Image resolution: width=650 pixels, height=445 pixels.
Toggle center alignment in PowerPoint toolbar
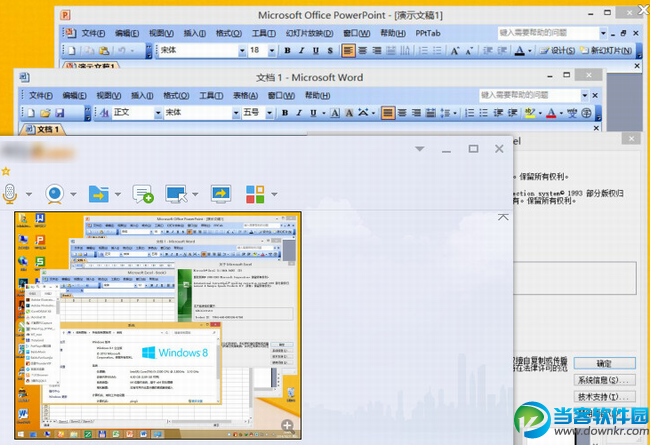point(363,51)
